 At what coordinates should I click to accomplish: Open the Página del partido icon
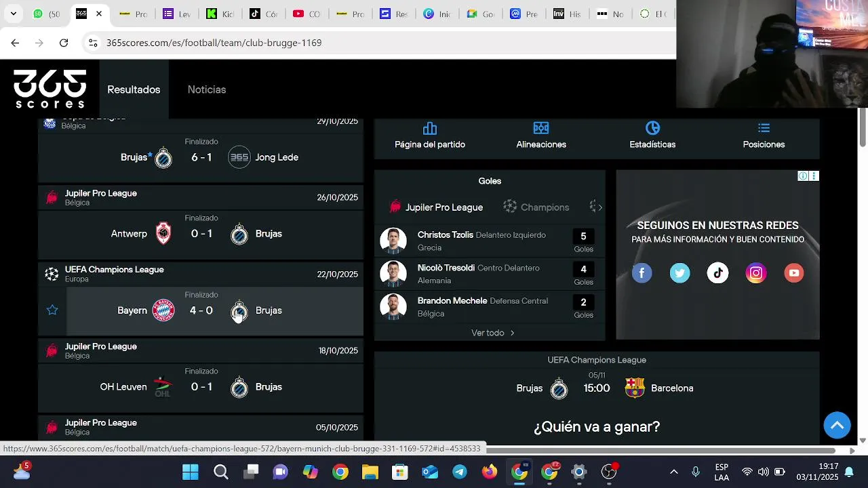pos(430,129)
